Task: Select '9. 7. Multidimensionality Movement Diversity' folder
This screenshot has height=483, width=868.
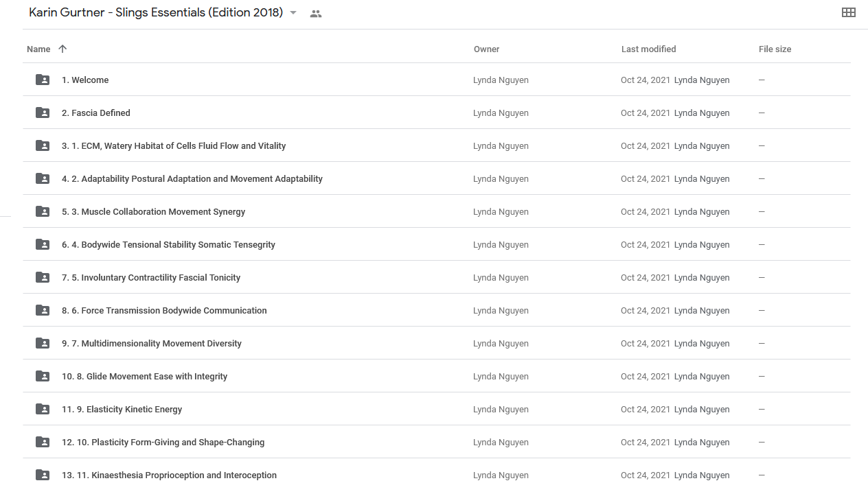Action: coord(152,344)
